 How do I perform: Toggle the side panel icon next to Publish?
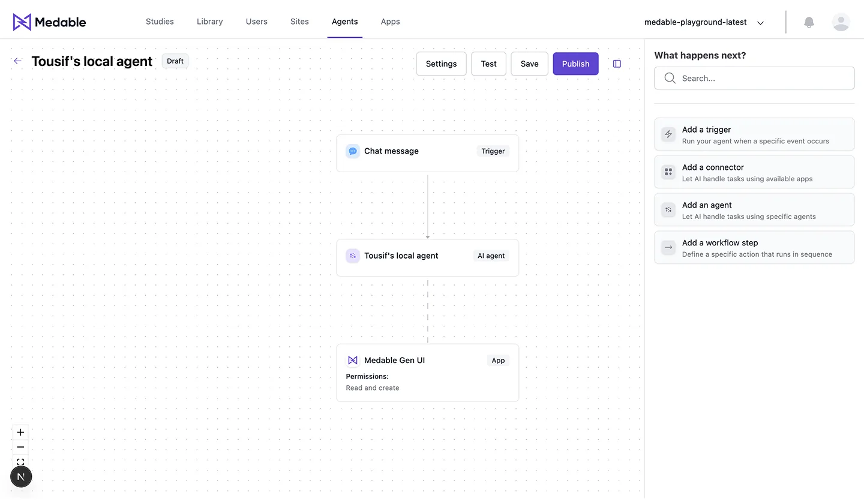[x=617, y=64]
